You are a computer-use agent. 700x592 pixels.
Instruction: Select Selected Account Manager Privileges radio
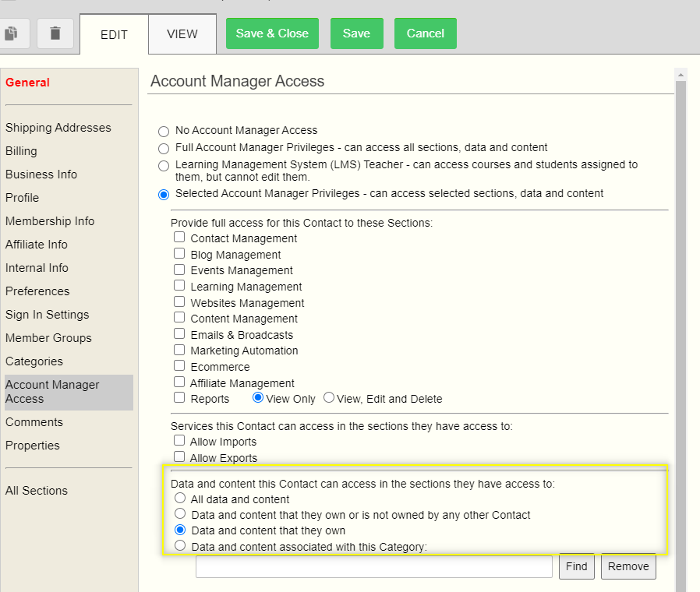164,195
